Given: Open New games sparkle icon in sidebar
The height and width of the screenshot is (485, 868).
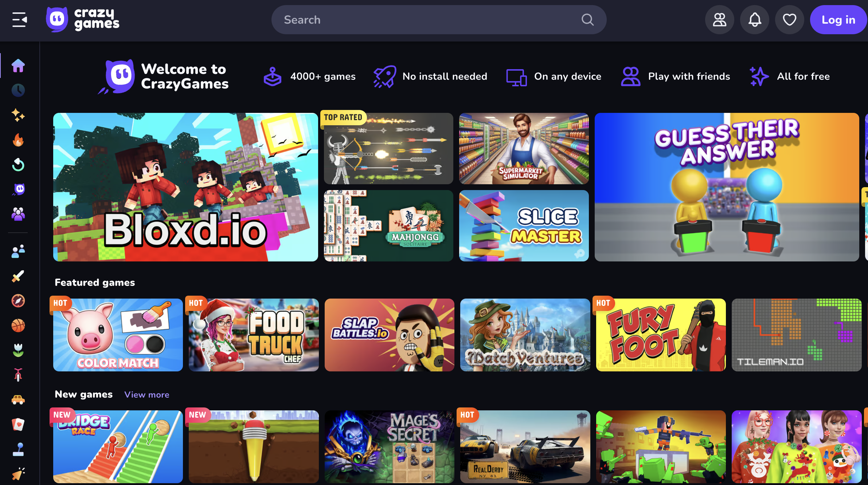Looking at the screenshot, I should click(x=18, y=115).
